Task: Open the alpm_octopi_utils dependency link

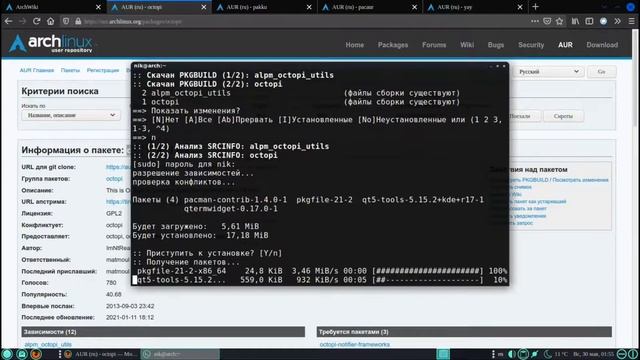Action: (48, 344)
